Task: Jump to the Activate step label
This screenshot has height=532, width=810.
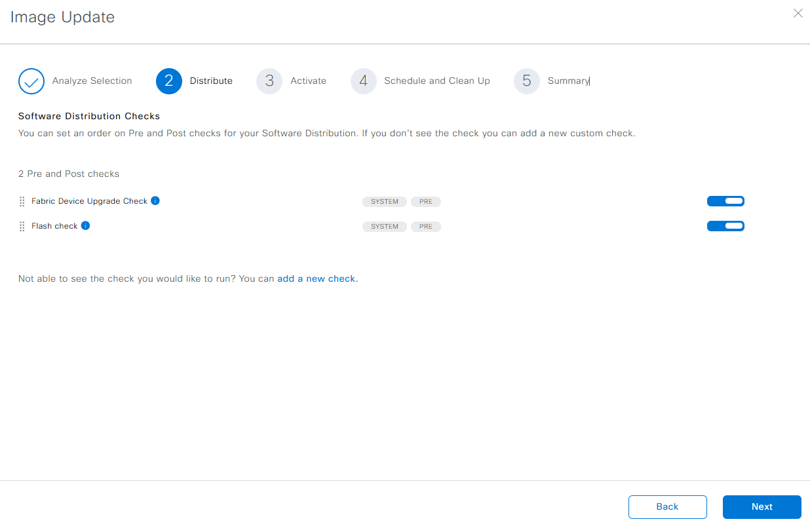Action: (308, 81)
